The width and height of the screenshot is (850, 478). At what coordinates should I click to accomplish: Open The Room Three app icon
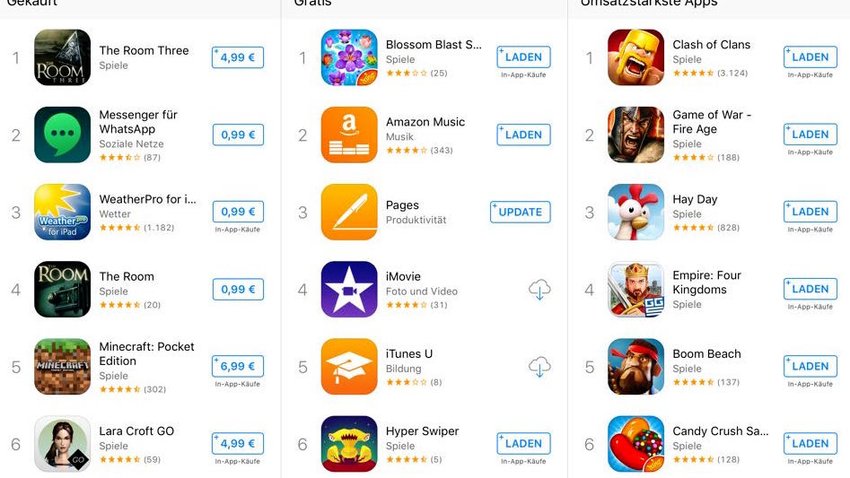62,57
